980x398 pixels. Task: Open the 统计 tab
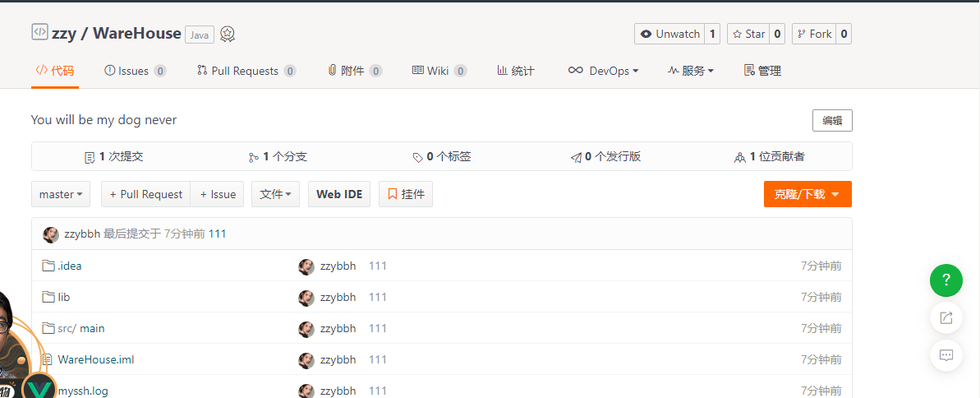point(516,71)
